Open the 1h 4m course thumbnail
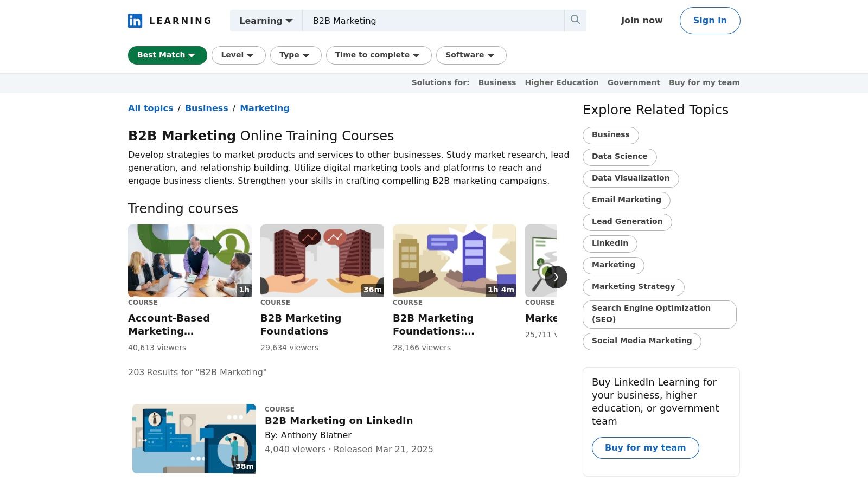The image size is (868, 488). [455, 261]
